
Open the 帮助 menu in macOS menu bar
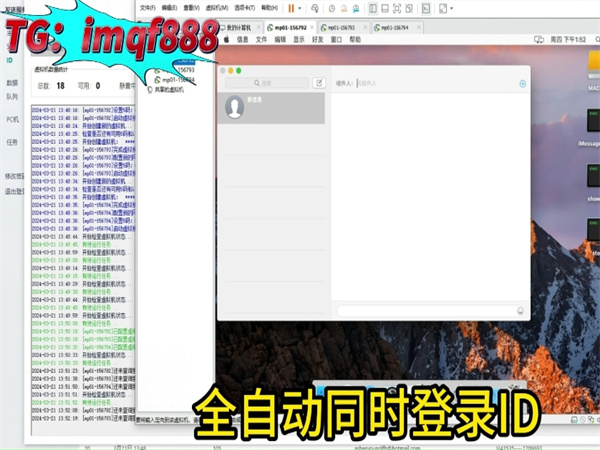[x=355, y=39]
